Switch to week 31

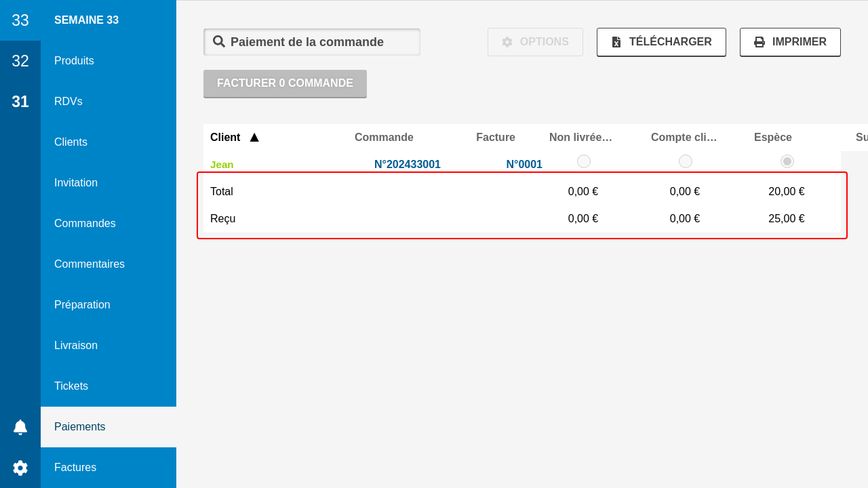tap(20, 102)
